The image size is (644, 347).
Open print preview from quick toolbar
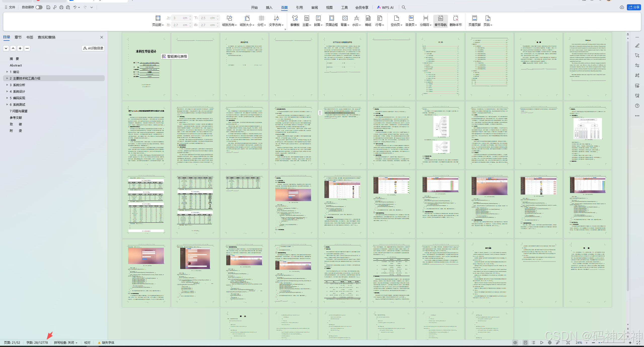pyautogui.click(x=68, y=7)
